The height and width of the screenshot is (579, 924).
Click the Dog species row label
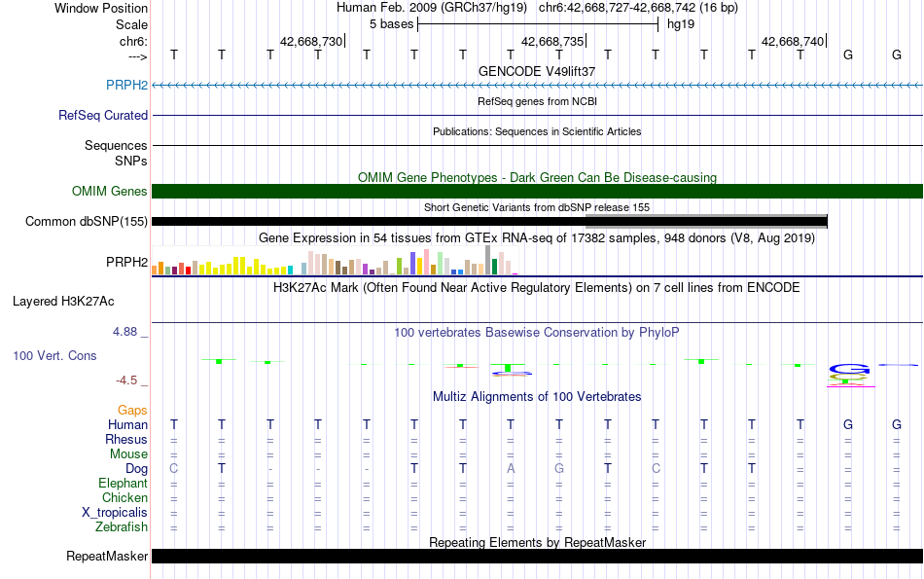[x=137, y=469]
